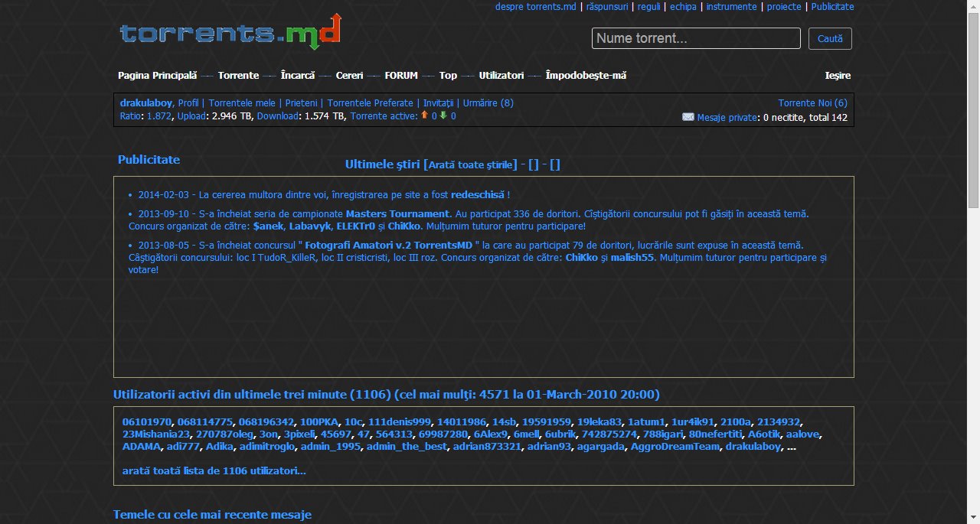Screen dimensions: 980x524
Task: Click the green download arrow icon
Action: click(x=443, y=116)
